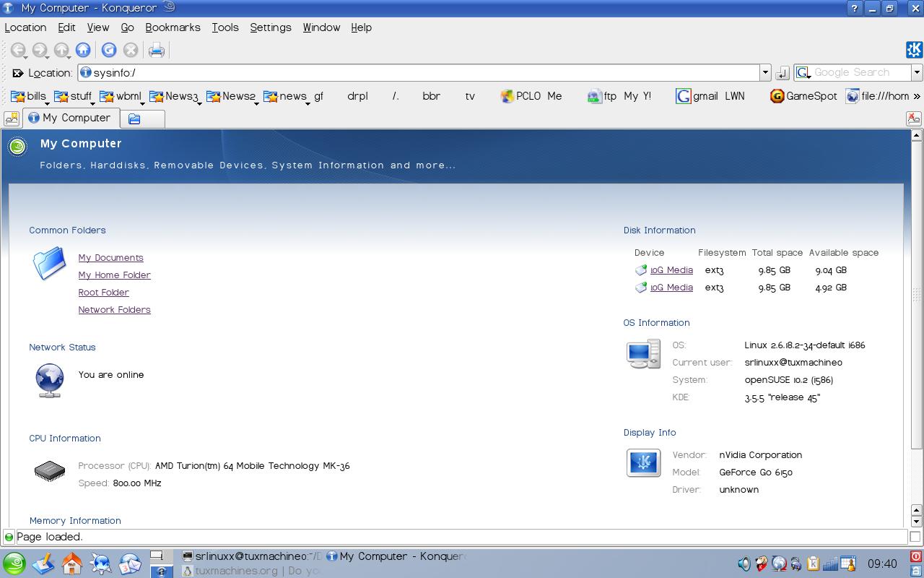Viewport: 924px width, 578px height.
Task: Clear the location bar with the erase icon
Action: (17, 73)
